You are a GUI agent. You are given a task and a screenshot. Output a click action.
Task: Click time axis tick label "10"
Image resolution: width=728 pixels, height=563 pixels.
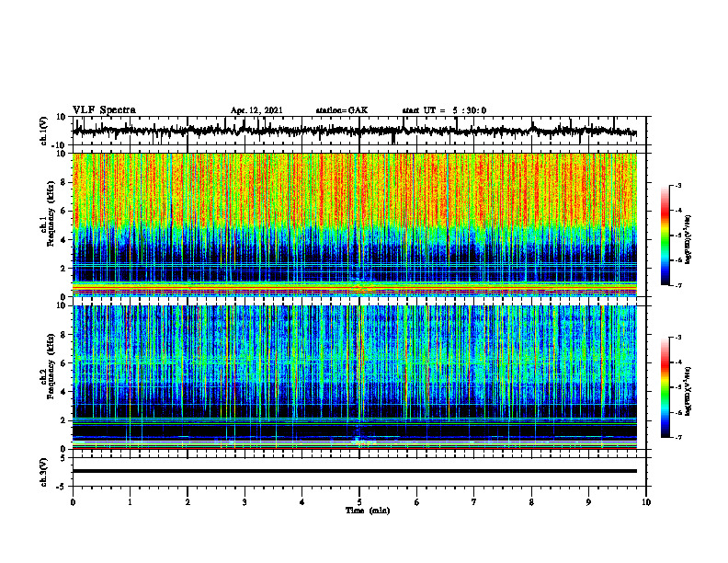(x=646, y=502)
